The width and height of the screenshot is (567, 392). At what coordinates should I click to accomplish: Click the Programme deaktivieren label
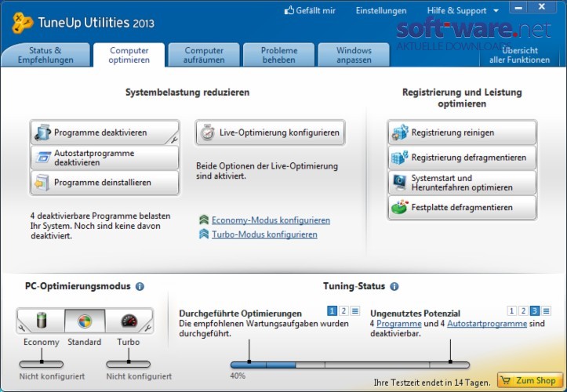pos(100,132)
